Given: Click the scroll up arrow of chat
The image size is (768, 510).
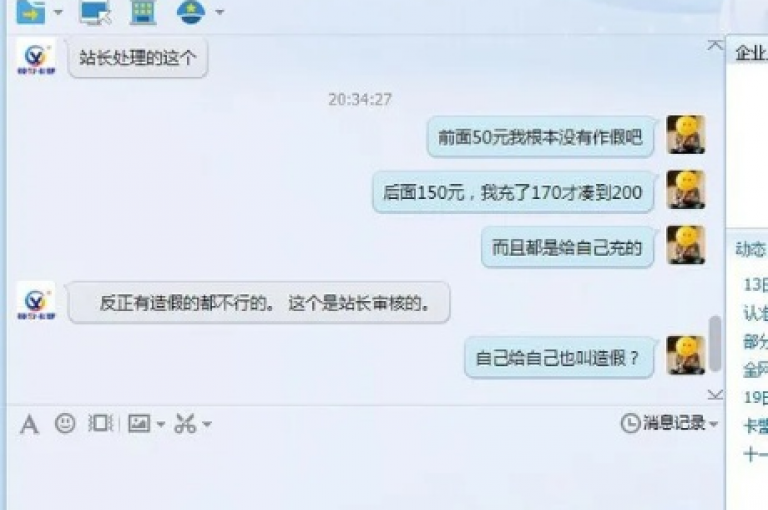Looking at the screenshot, I should pyautogui.click(x=715, y=46).
